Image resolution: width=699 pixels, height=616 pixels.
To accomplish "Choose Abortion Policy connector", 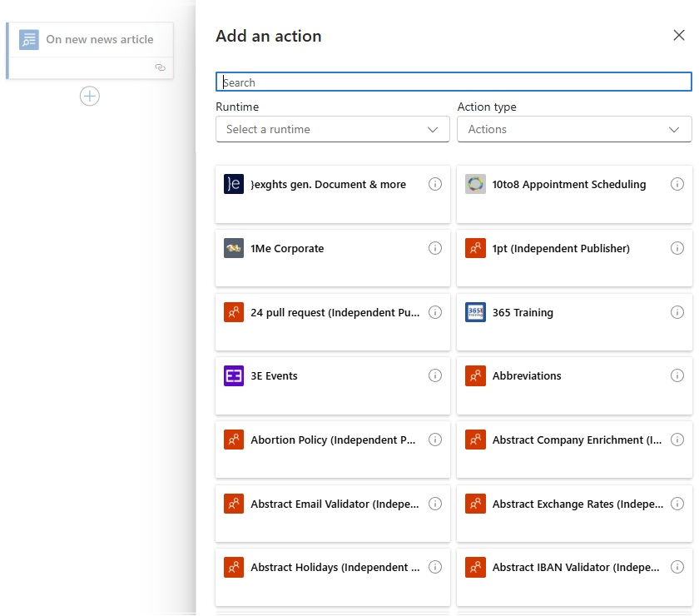I will (333, 450).
